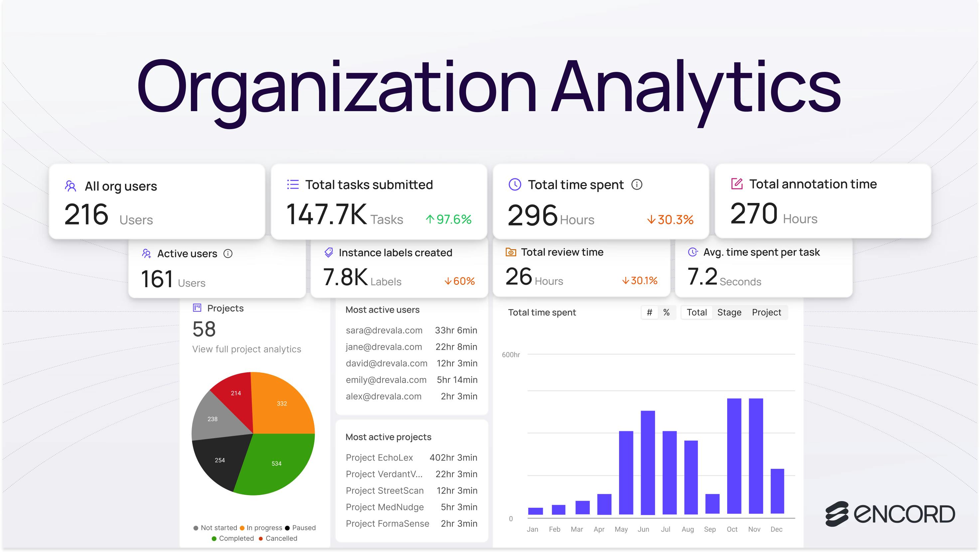Open Project EchoLex in active projects

coord(379,458)
